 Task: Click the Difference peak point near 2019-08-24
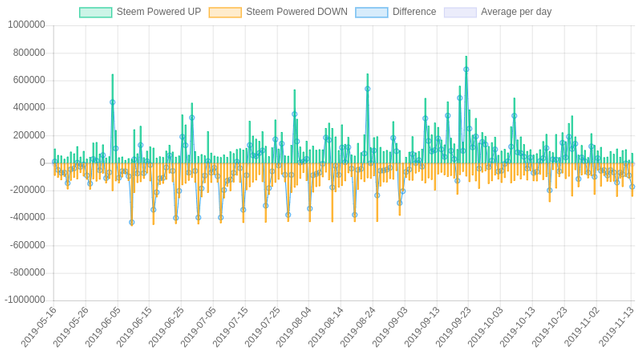pos(367,89)
